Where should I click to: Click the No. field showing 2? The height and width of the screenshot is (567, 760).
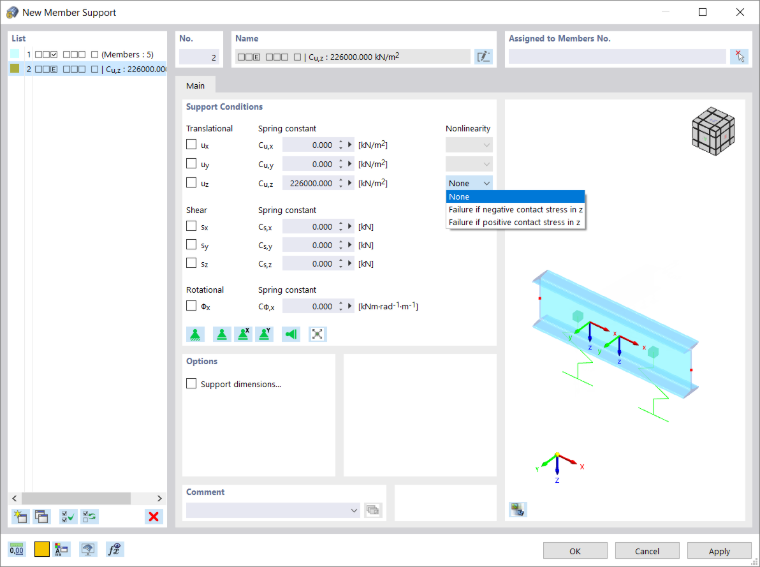coord(199,57)
